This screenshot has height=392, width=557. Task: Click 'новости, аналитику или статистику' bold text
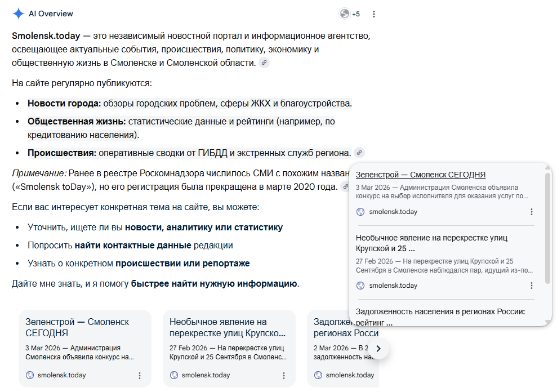[204, 228]
